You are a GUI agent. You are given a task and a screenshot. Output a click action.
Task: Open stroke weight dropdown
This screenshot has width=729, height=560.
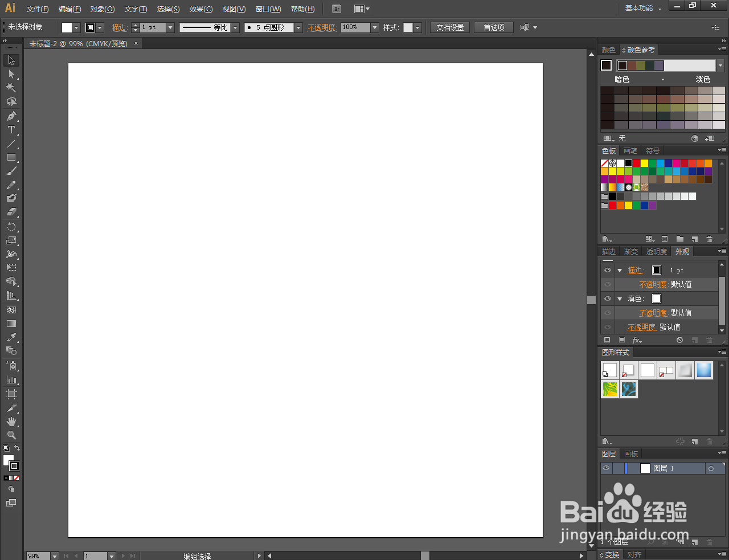coord(170,27)
